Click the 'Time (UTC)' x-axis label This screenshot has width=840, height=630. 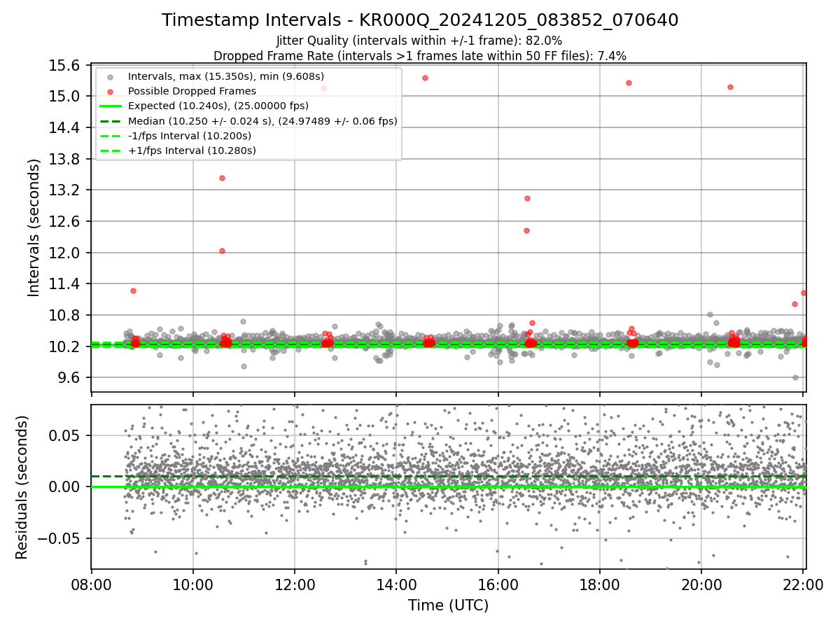tap(449, 605)
